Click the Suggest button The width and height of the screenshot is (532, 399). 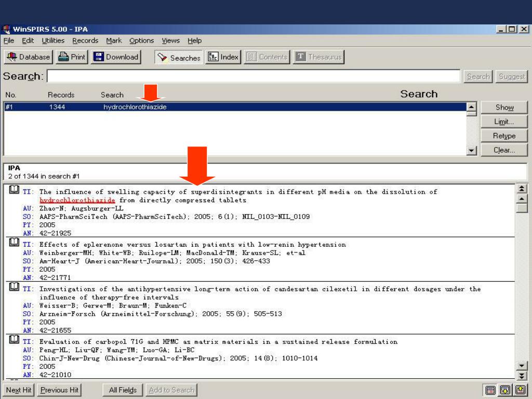tap(512, 77)
